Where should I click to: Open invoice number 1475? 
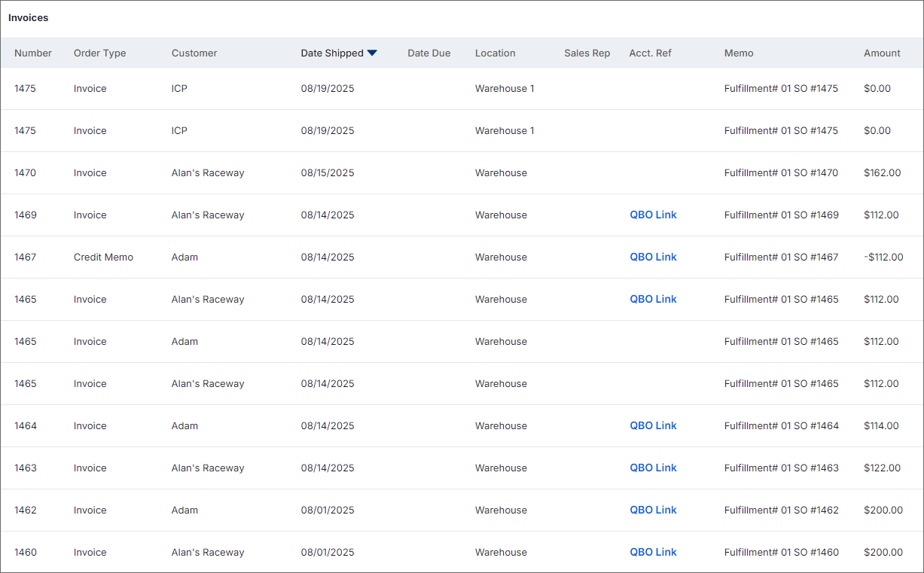tap(24, 88)
